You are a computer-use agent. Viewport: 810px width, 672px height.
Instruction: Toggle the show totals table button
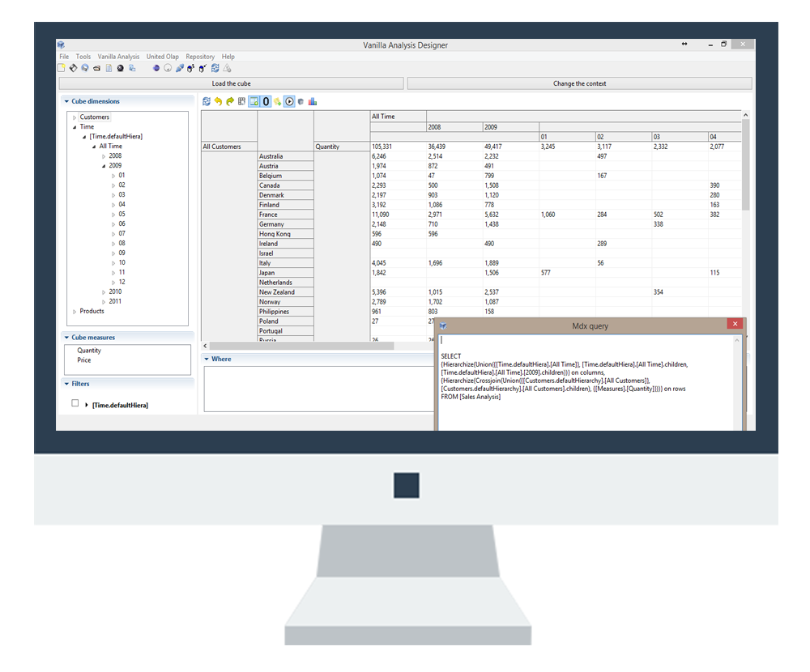tap(254, 102)
